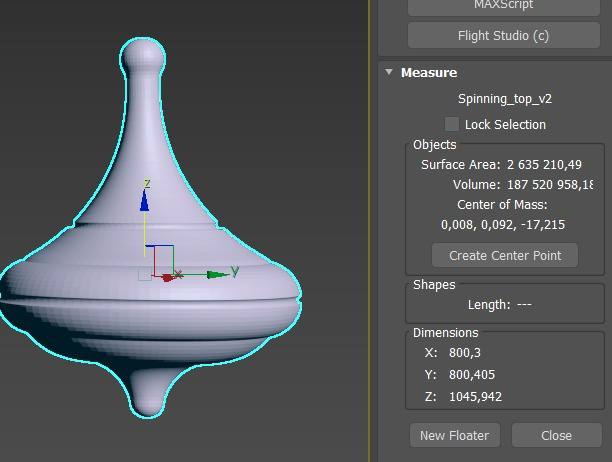
Task: Click the red X-axis gizmo handle
Action: tap(177, 274)
